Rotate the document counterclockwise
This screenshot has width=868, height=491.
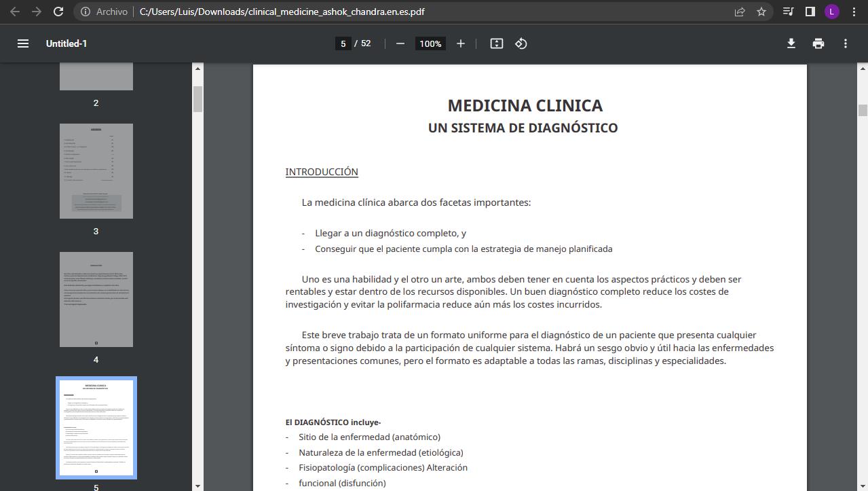pyautogui.click(x=521, y=43)
